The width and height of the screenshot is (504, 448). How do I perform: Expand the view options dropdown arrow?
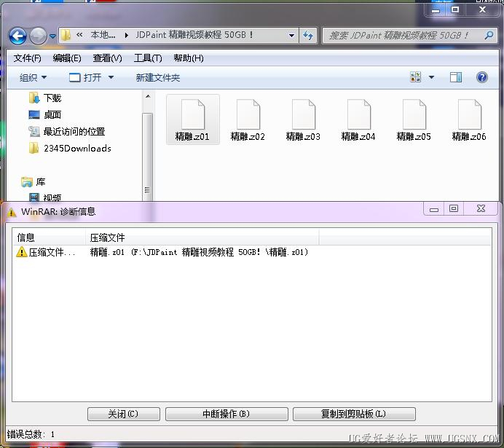pyautogui.click(x=431, y=77)
